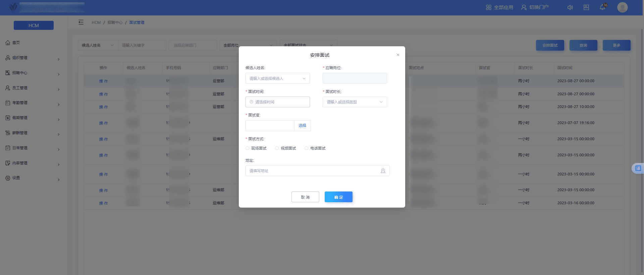Click the 日常管理 calendar icon

[8, 148]
